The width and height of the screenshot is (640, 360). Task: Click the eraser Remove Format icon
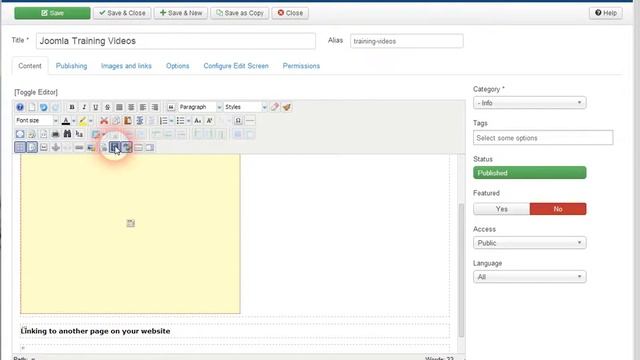[275, 107]
